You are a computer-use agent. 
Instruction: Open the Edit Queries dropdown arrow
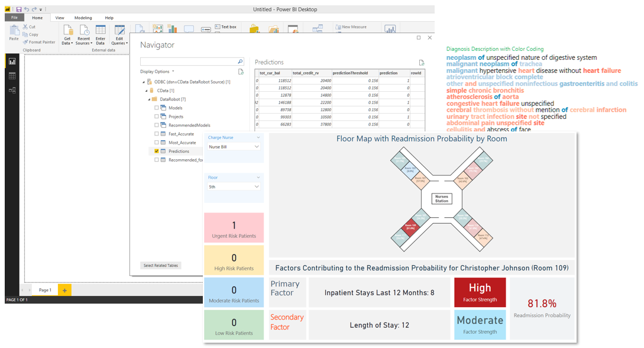(127, 43)
